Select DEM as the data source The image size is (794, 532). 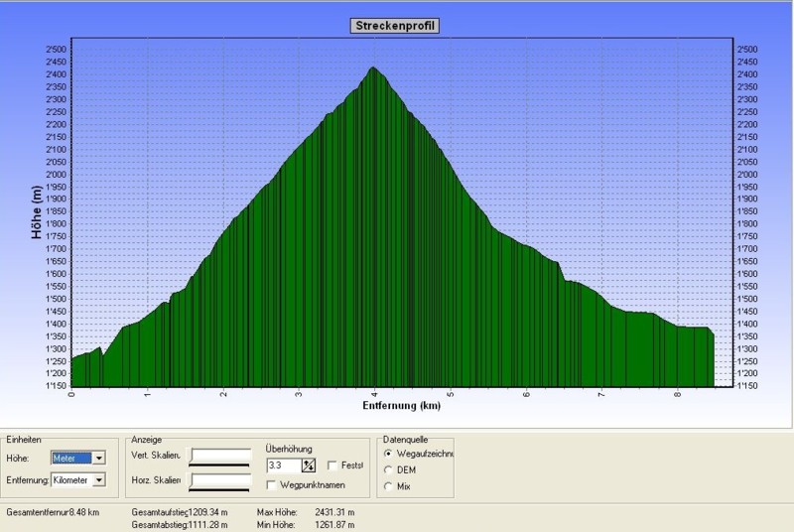[388, 469]
